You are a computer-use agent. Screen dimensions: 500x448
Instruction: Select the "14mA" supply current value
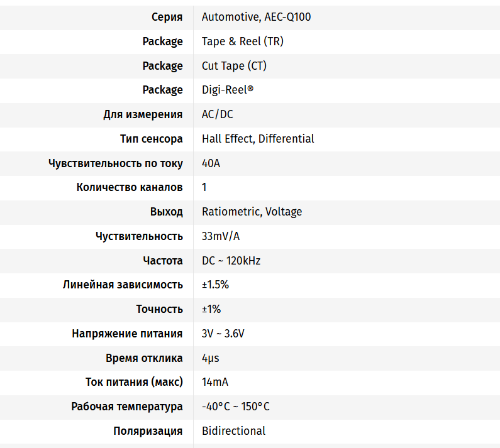[x=214, y=382]
